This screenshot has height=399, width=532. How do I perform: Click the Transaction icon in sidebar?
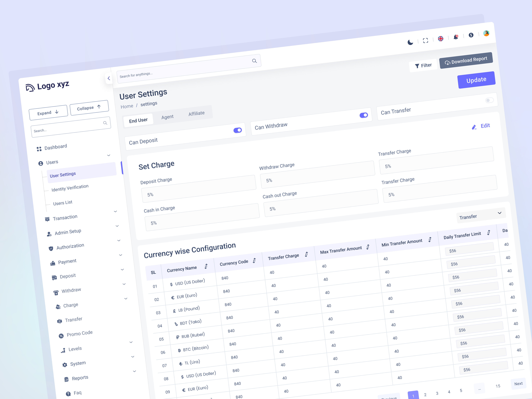[x=47, y=219]
